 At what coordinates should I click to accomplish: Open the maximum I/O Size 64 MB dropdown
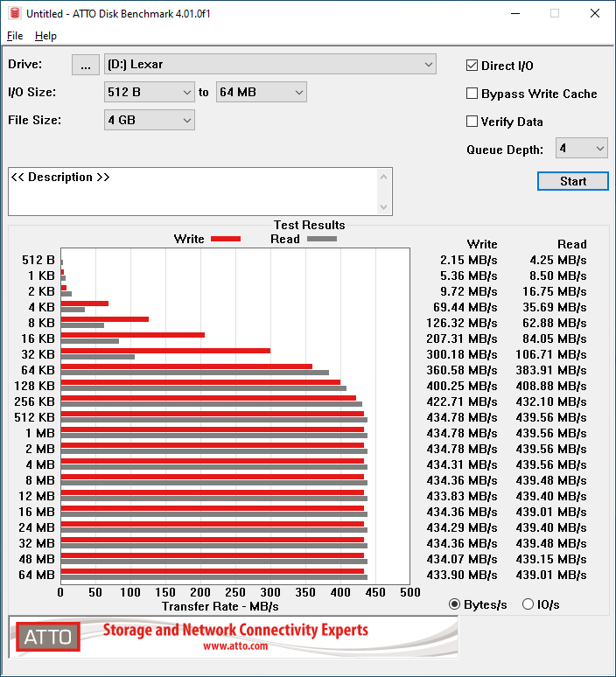pos(262,92)
